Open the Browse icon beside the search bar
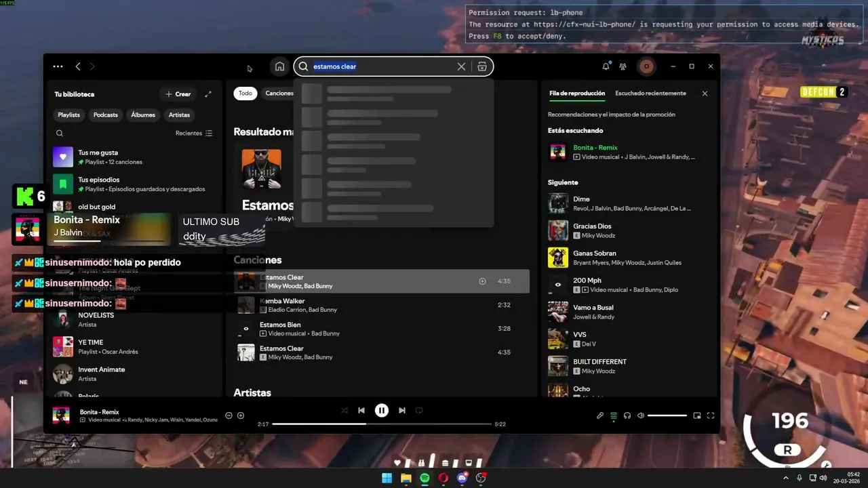This screenshot has height=488, width=868. (482, 66)
